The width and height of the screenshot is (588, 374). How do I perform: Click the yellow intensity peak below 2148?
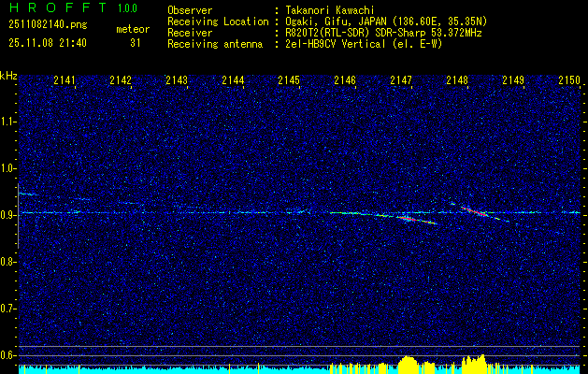(x=474, y=365)
